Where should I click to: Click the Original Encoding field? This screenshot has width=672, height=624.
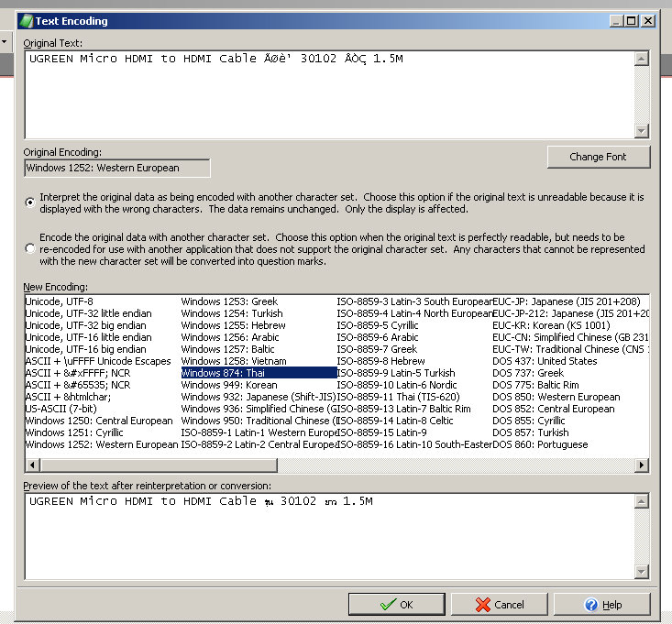117,168
